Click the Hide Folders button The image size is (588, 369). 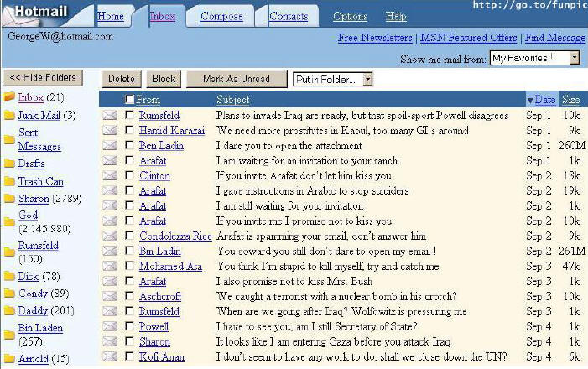click(43, 78)
